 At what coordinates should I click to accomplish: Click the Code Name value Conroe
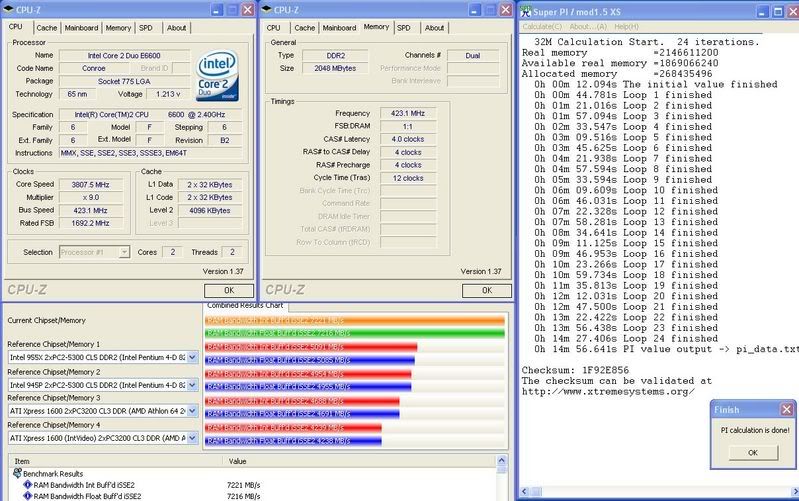click(94, 68)
